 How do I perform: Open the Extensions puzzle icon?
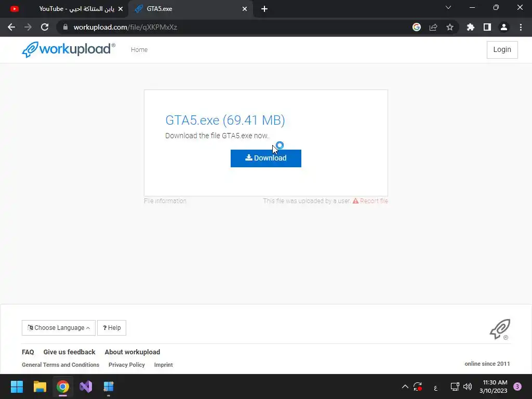(471, 27)
